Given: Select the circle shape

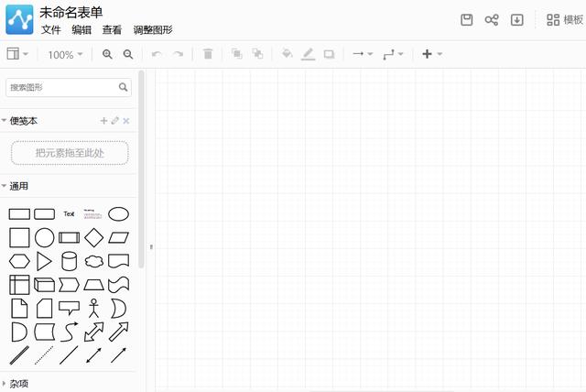Looking at the screenshot, I should [45, 237].
